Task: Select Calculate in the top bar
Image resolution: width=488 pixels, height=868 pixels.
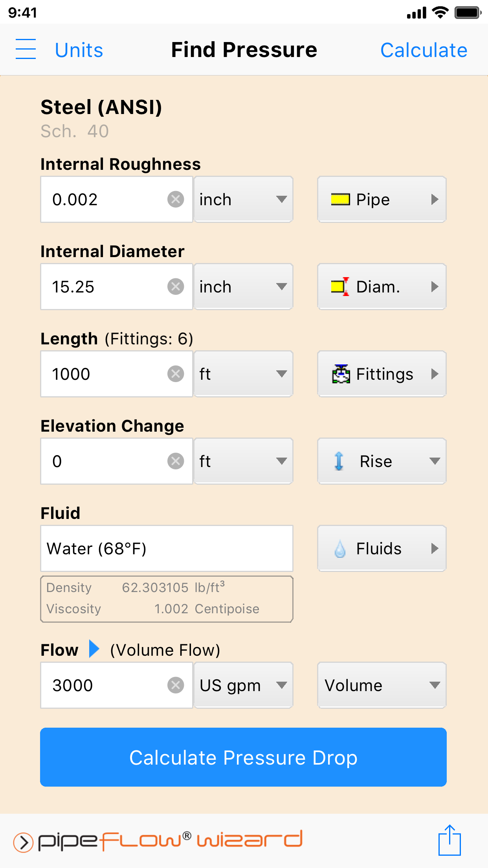Action: click(x=423, y=49)
